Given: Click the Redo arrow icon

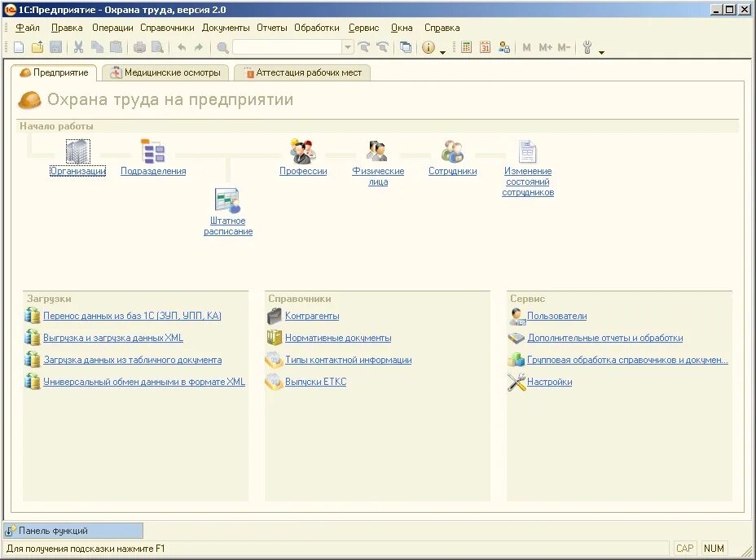Looking at the screenshot, I should click(199, 47).
